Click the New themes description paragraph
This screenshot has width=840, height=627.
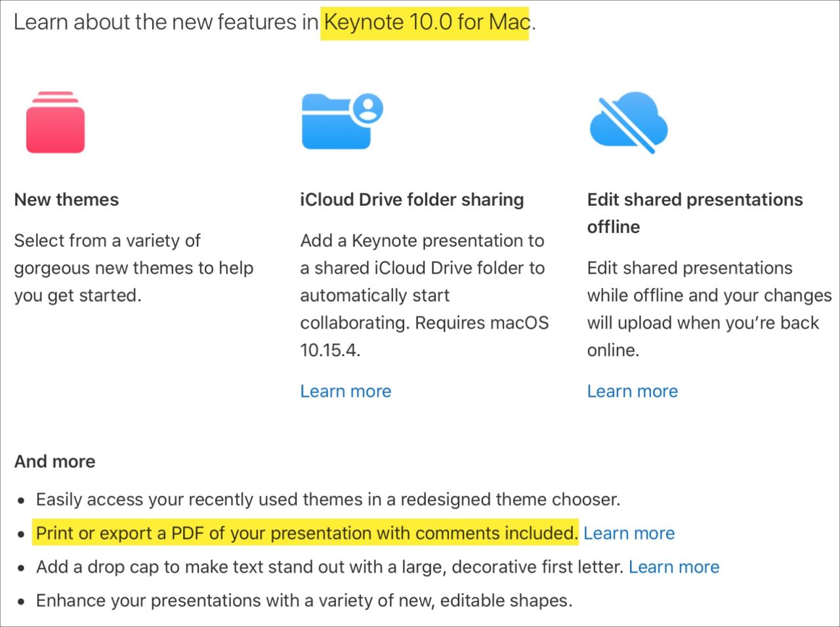[134, 268]
